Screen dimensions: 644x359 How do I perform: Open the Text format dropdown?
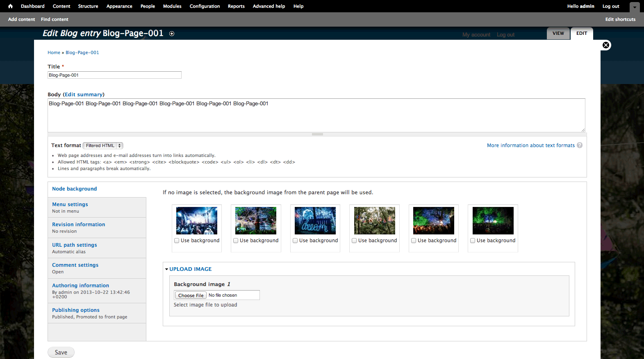[x=103, y=145]
